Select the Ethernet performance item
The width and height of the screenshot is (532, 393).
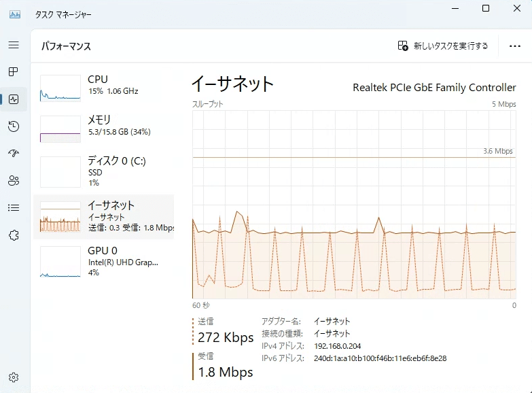[x=105, y=216]
